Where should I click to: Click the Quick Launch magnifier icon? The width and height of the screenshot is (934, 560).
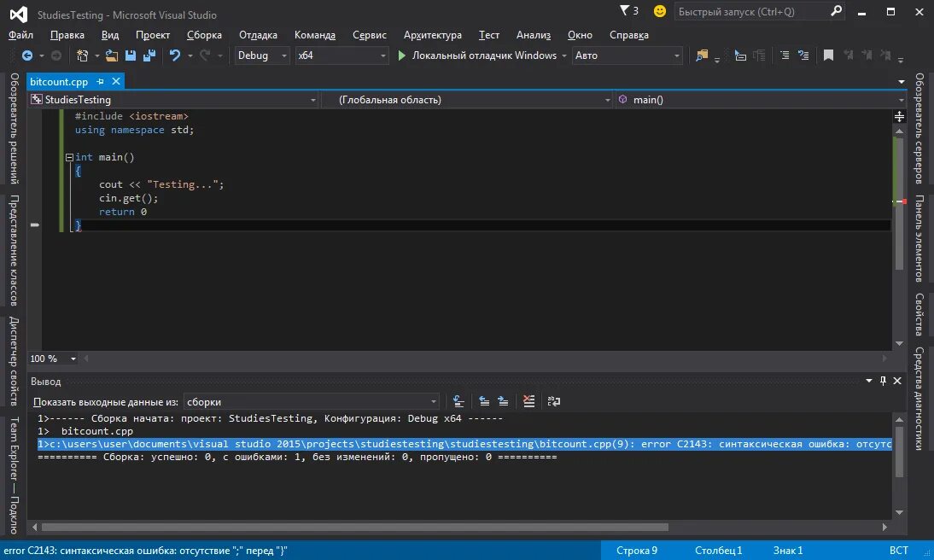837,11
